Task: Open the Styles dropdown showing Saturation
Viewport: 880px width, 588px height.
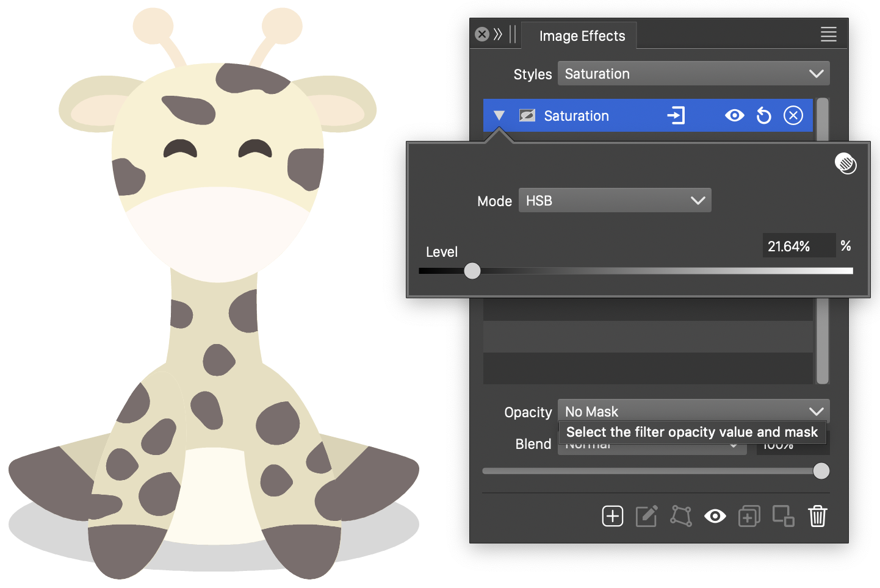Action: click(693, 74)
